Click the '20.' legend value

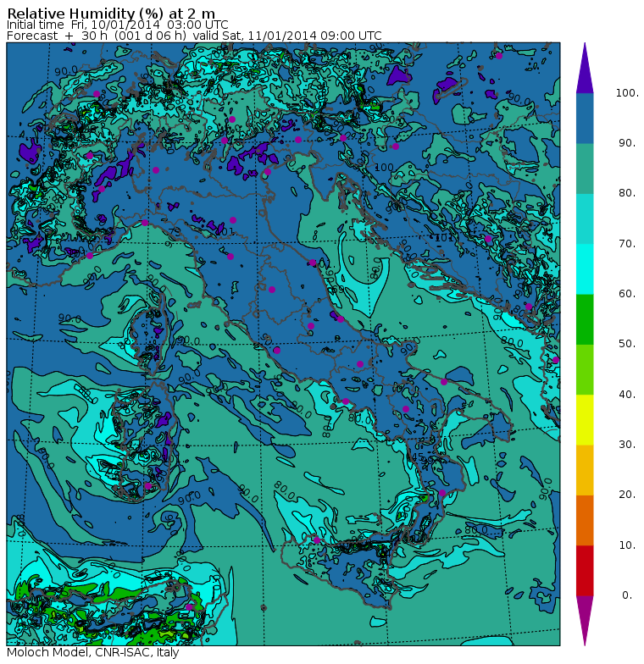627,495
